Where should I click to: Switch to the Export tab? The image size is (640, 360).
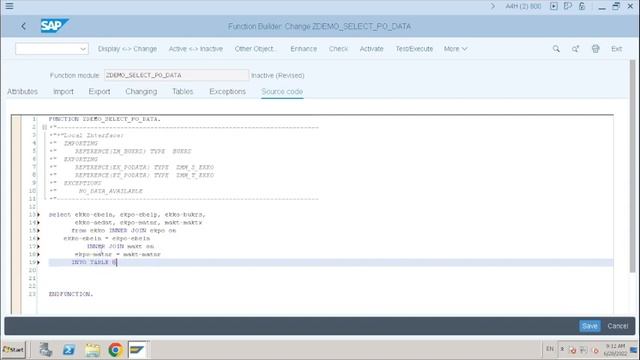(100, 91)
